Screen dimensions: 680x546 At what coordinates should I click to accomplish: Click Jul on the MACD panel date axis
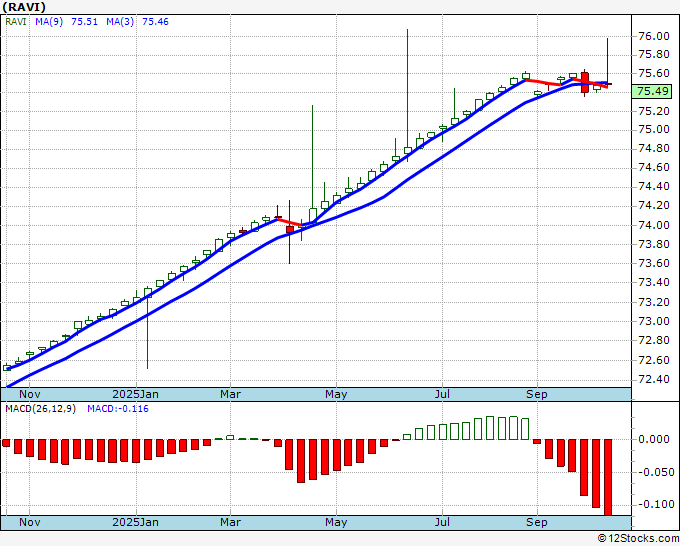442,522
